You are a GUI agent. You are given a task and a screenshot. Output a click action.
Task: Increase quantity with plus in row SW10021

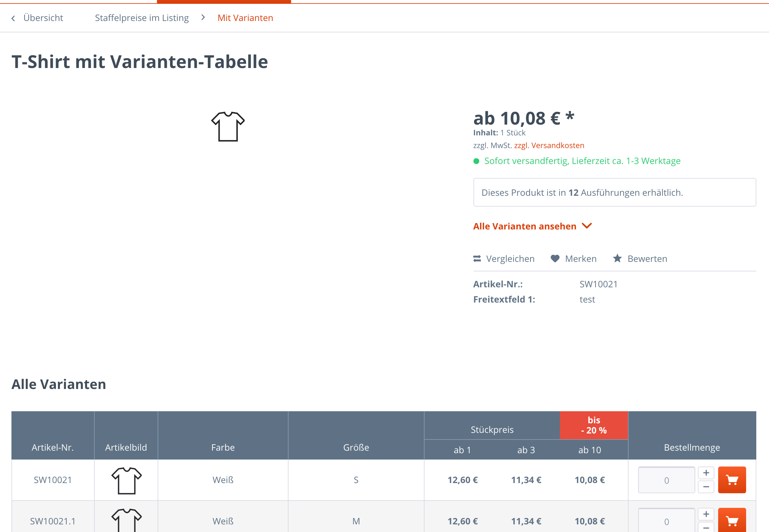point(706,473)
